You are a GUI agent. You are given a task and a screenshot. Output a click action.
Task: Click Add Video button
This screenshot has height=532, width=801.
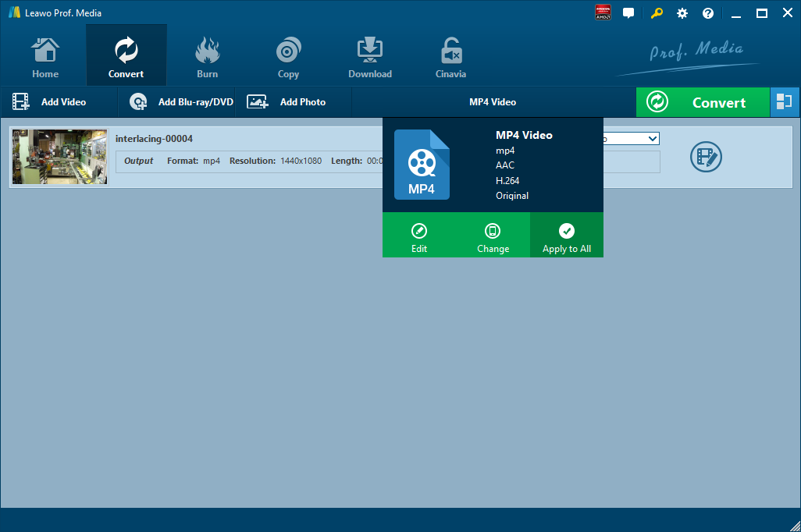point(50,102)
